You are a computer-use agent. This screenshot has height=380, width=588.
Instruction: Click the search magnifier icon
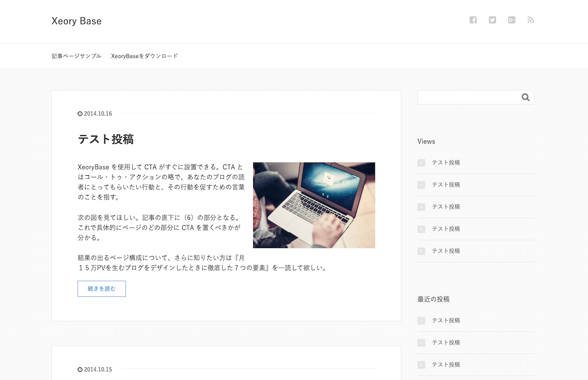tap(526, 97)
